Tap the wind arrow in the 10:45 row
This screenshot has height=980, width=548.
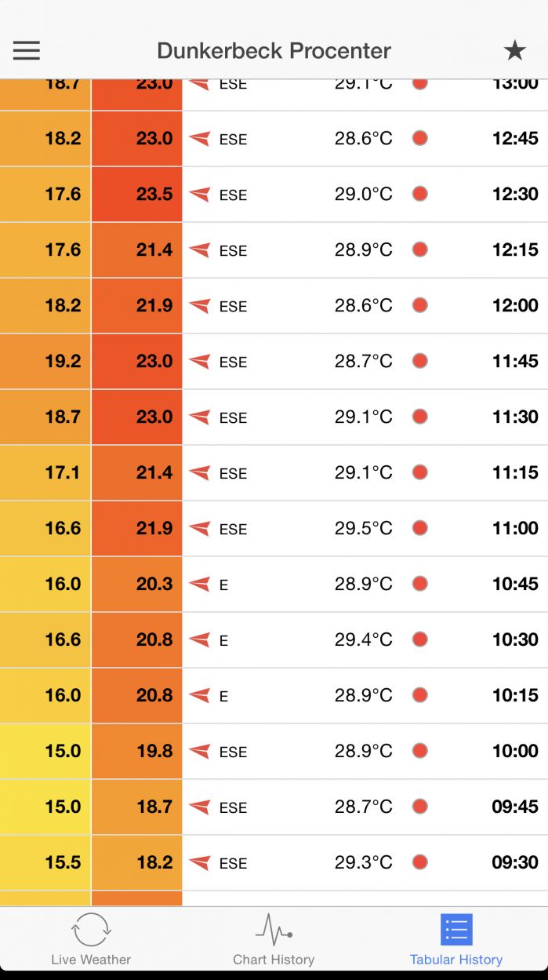tap(200, 585)
